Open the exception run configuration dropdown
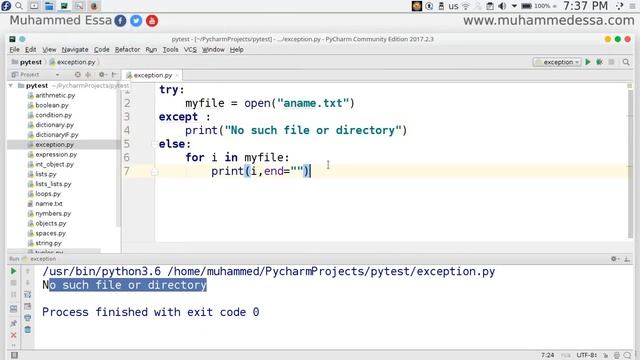 557,62
